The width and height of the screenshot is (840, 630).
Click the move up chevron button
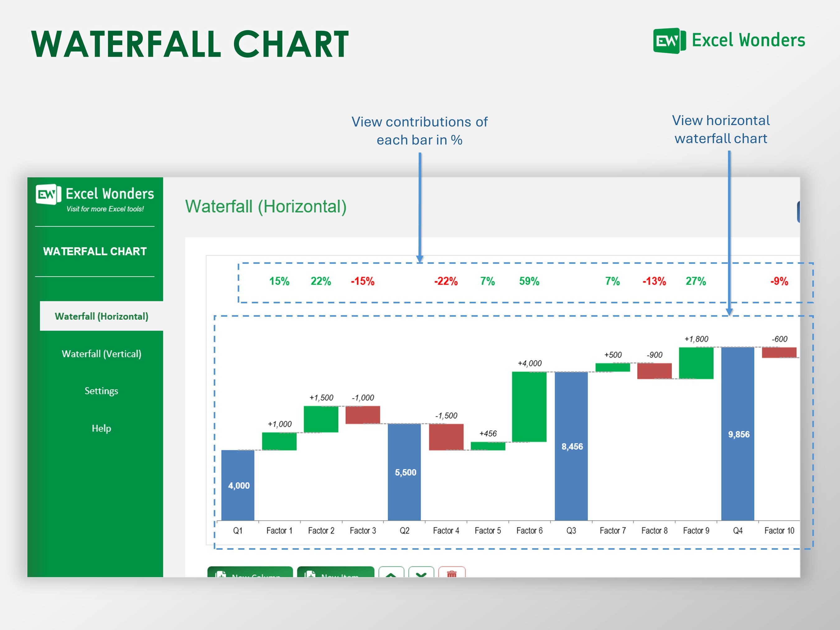coord(391,572)
